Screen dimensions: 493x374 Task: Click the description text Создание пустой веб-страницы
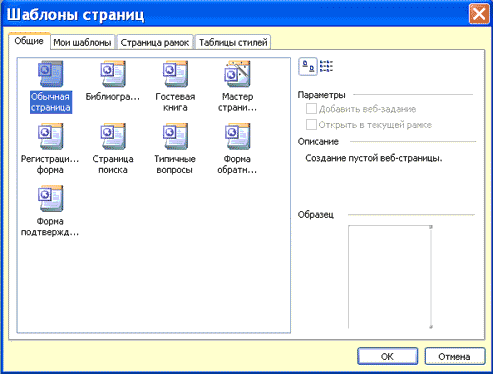coord(374,158)
